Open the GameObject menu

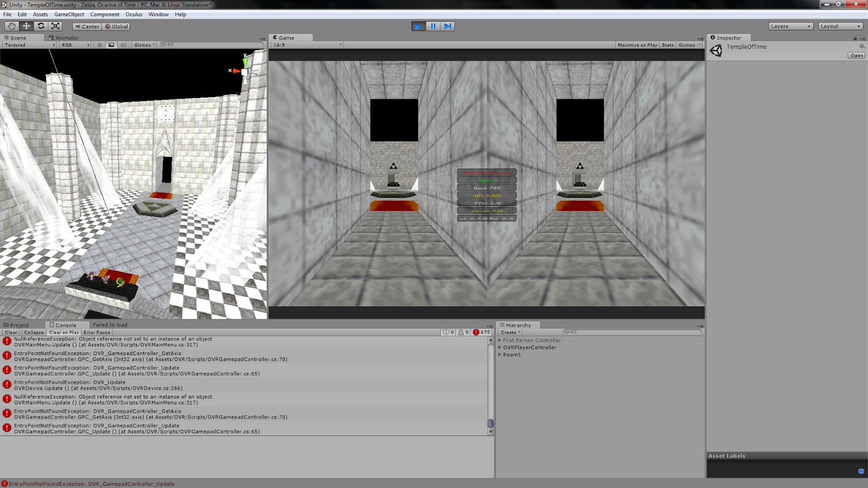point(69,15)
